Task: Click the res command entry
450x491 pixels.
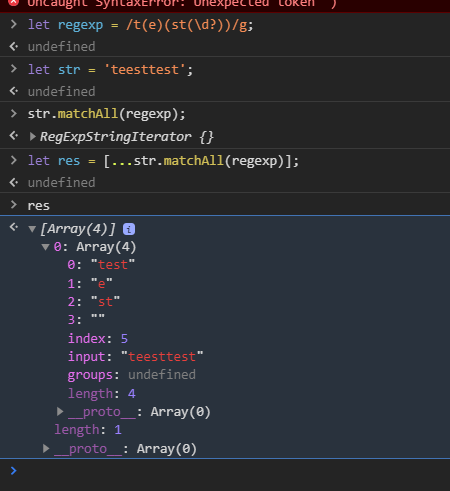Action: [x=39, y=206]
